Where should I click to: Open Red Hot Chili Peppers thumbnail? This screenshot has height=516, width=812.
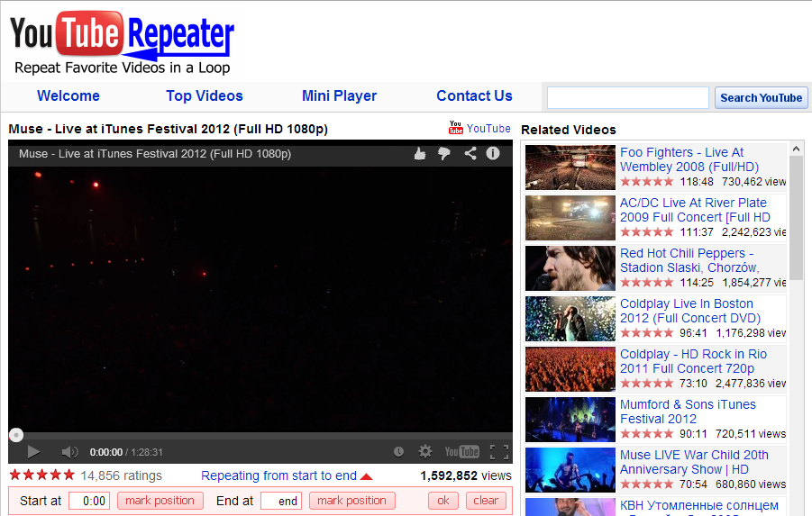570,268
